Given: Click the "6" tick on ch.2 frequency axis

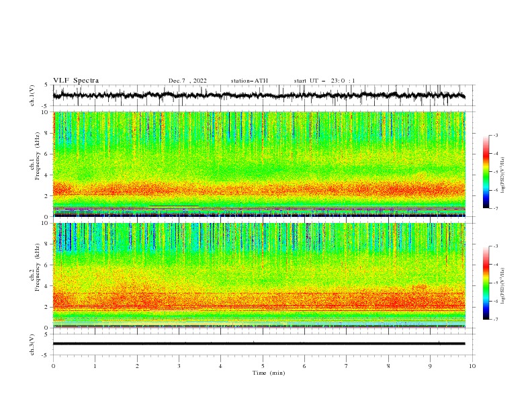Looking at the screenshot, I should pos(47,265).
